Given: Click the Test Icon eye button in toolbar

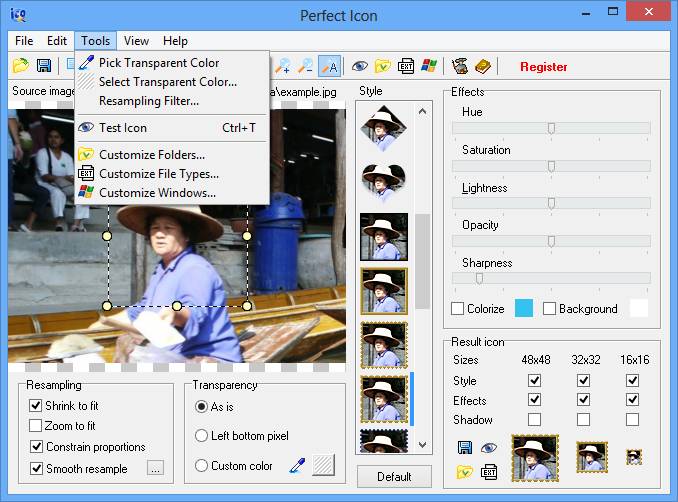Looking at the screenshot, I should pyautogui.click(x=359, y=66).
